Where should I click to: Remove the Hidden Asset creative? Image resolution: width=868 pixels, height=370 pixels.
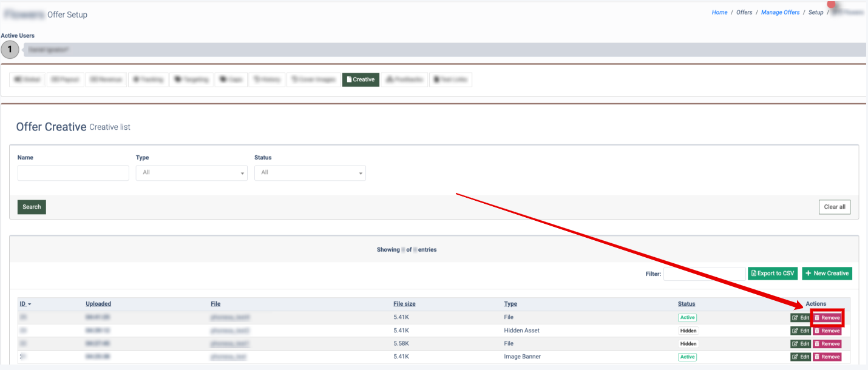(x=827, y=331)
